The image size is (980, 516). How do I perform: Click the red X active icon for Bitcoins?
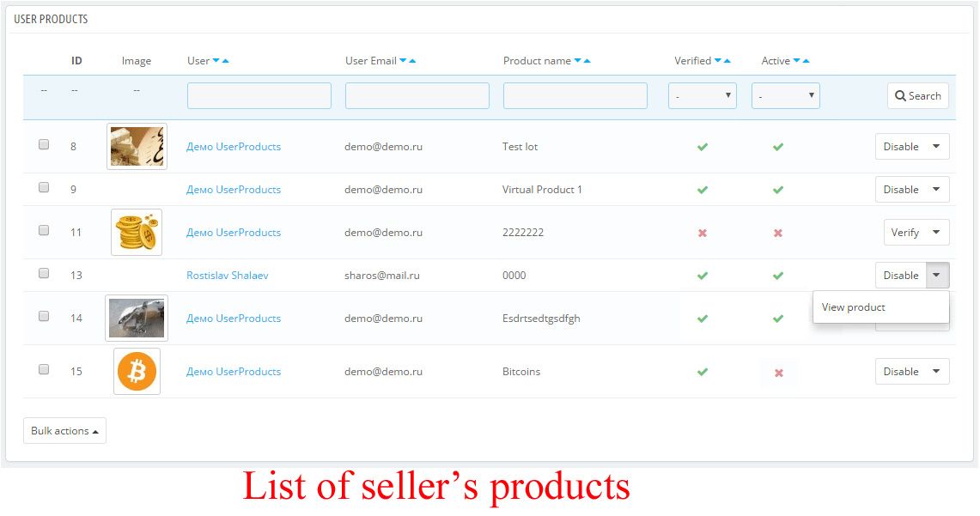[x=778, y=373]
